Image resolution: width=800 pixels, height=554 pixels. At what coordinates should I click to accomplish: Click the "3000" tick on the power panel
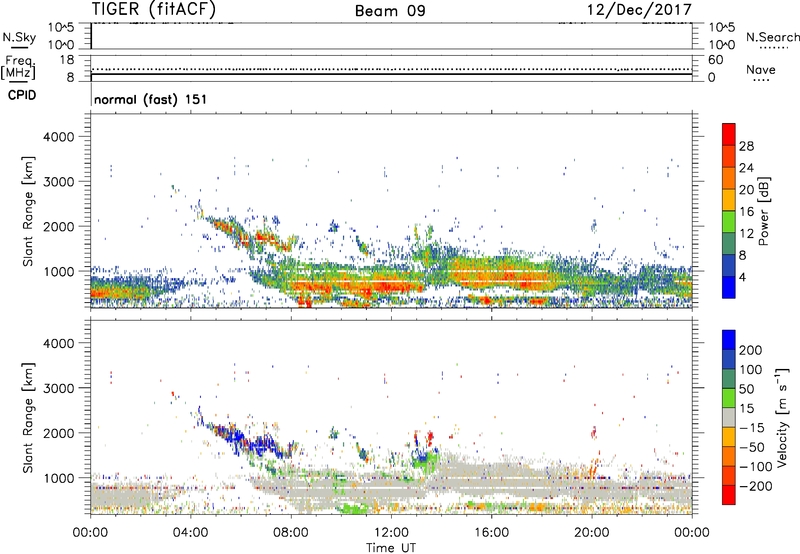click(x=59, y=182)
